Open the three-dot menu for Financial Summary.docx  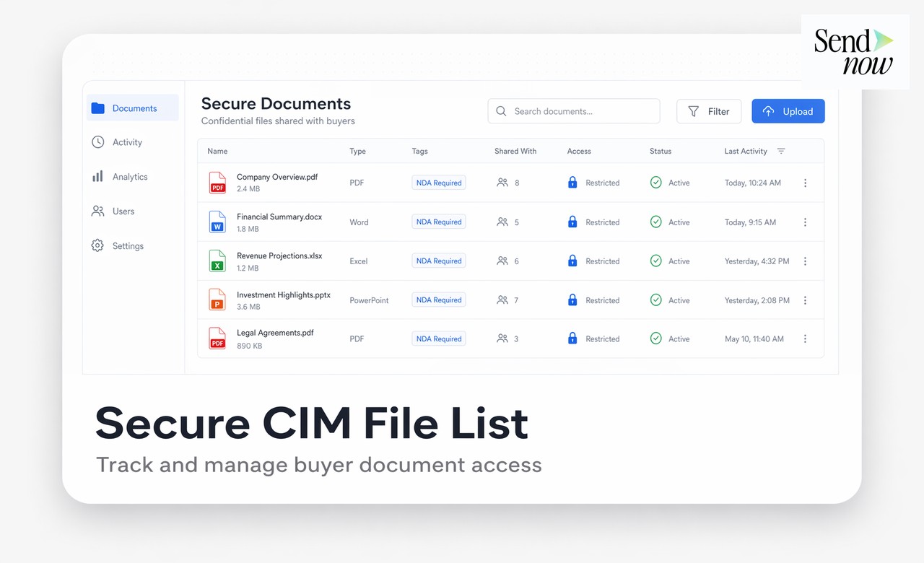coord(805,222)
